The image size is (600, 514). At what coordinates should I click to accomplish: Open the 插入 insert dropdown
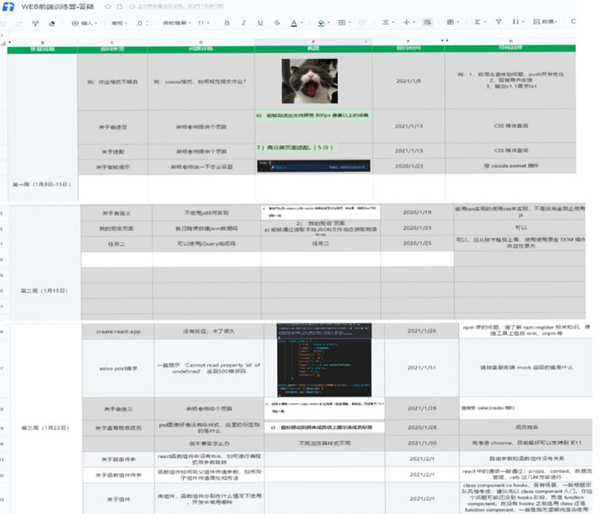tap(87, 21)
